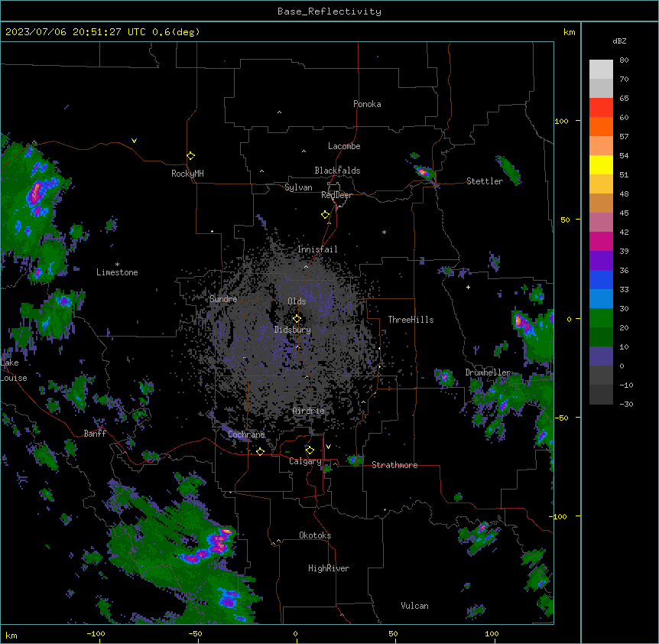Image resolution: width=659 pixels, height=644 pixels.
Task: Click the Calgary city label
Action: click(305, 461)
